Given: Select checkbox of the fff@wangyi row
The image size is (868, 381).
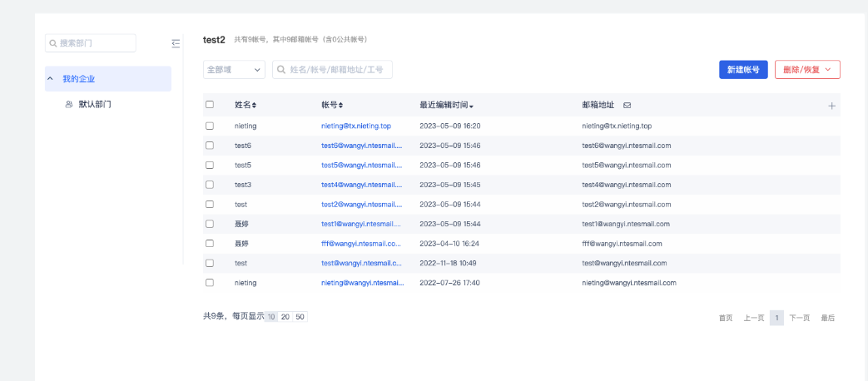Looking at the screenshot, I should click(210, 243).
